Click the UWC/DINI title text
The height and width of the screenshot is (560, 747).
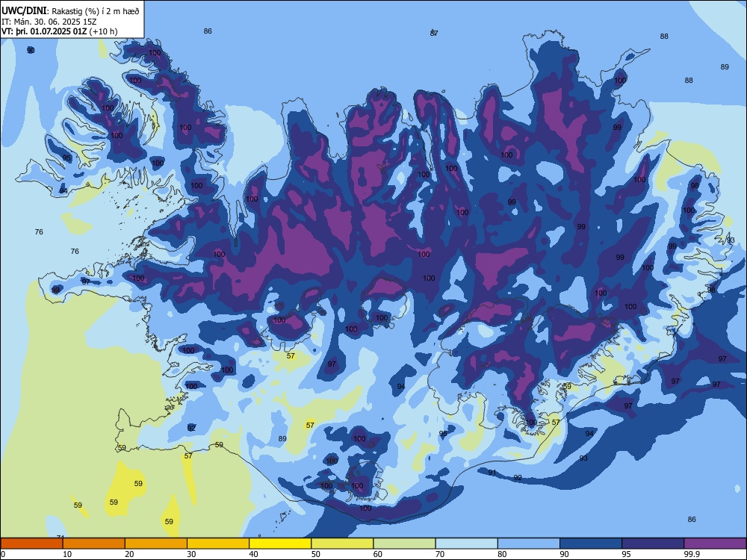point(24,11)
